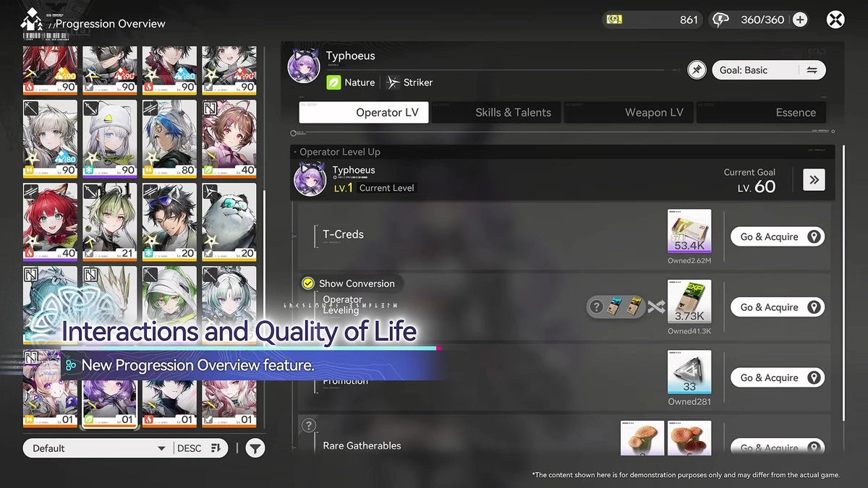Click the conversion shuffle arrows icon
This screenshot has height=488, width=868.
click(x=656, y=307)
